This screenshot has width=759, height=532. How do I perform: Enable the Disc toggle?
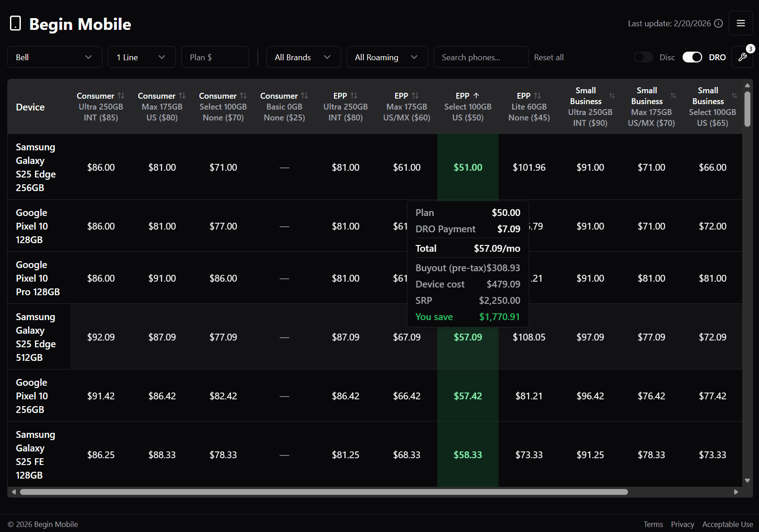643,57
